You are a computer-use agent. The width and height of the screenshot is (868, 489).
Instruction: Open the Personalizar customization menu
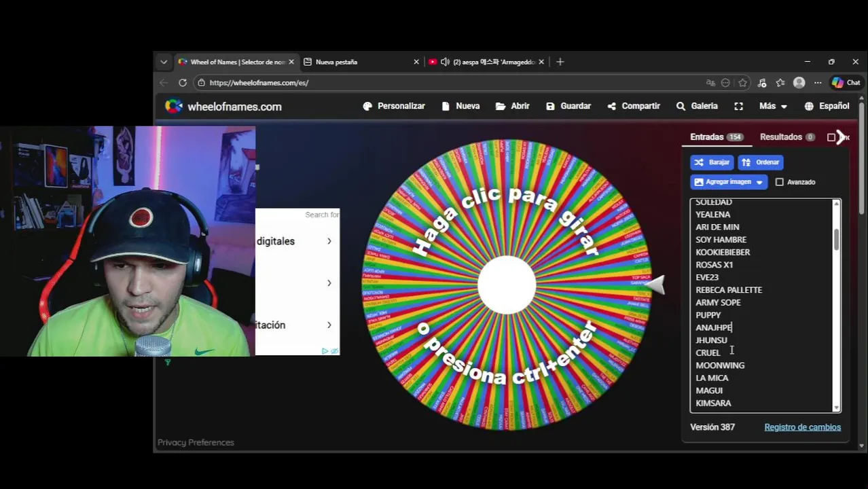pos(394,106)
